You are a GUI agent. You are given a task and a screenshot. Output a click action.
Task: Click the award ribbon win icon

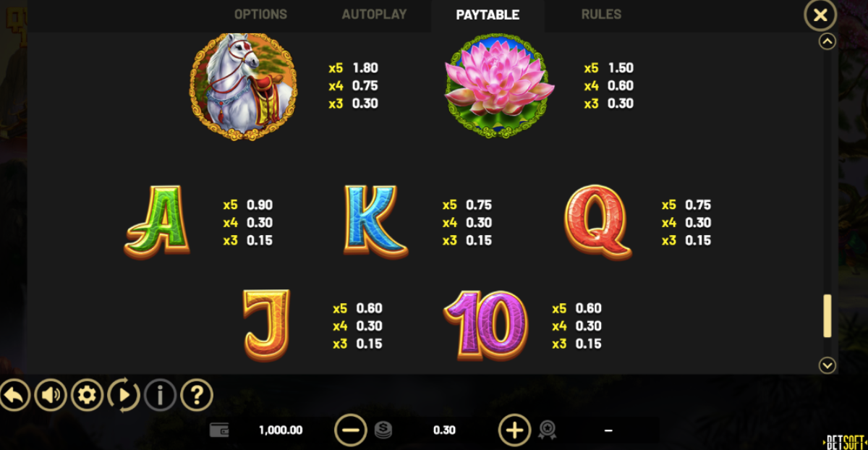click(547, 430)
